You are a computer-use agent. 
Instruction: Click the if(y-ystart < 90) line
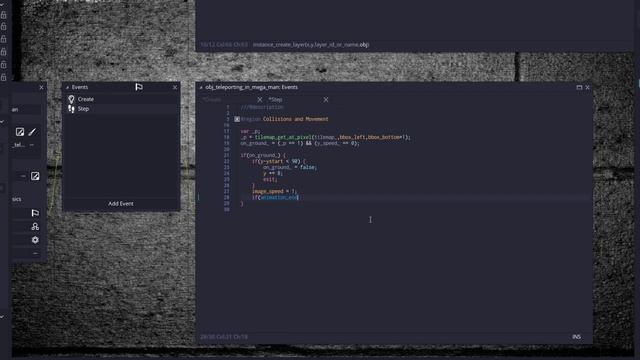(278, 161)
